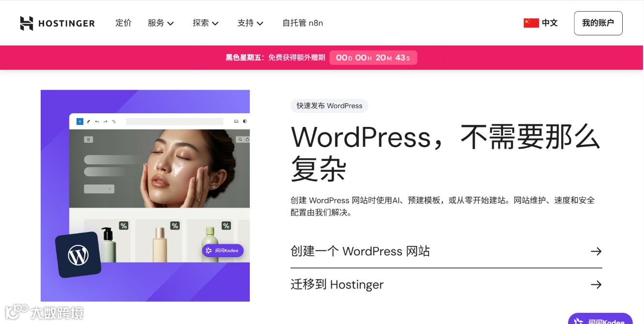
Task: Click the 问问Kodee button inside the preview image
Action: coord(223,250)
